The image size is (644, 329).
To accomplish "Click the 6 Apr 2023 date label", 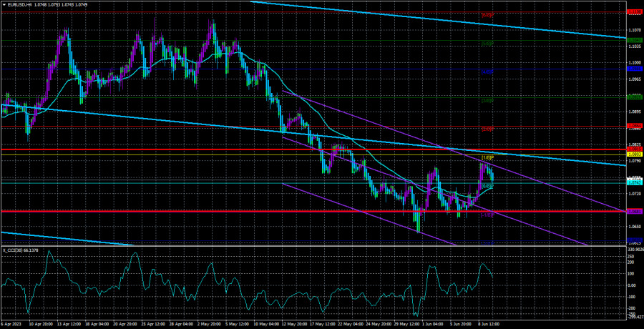I will pyautogui.click(x=10, y=324).
